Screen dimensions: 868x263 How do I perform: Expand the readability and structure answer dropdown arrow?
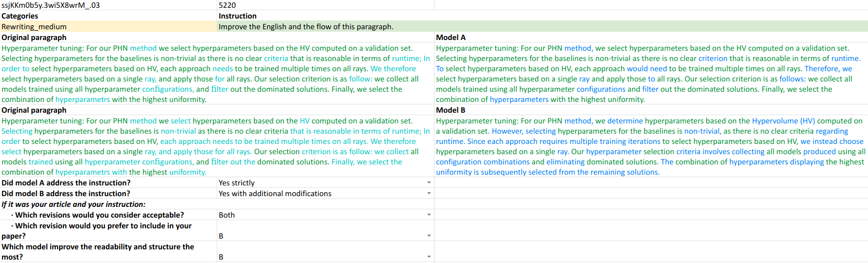429,257
